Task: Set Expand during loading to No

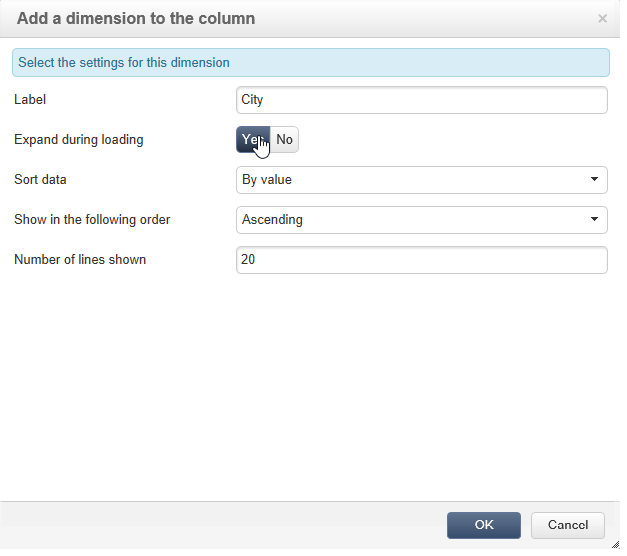Action: click(285, 140)
